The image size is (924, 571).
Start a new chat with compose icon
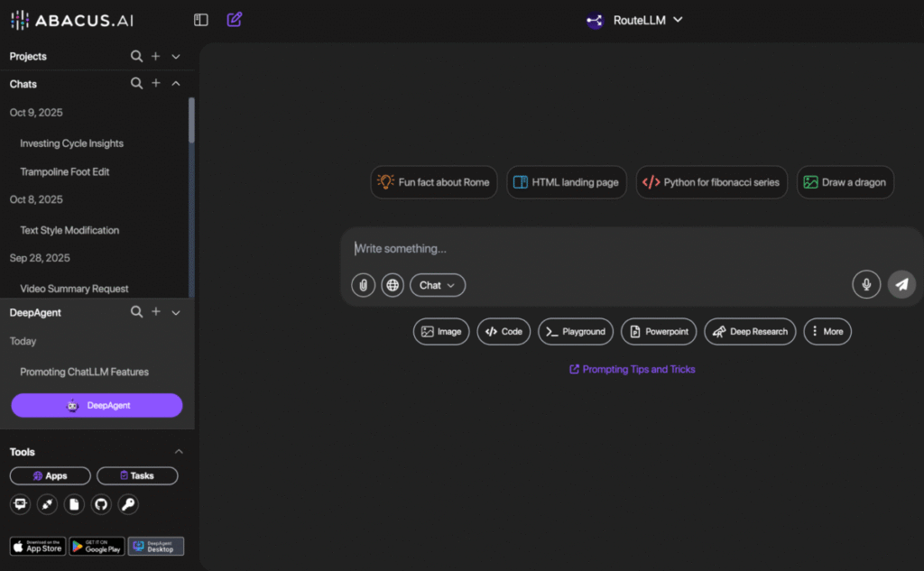[235, 20]
